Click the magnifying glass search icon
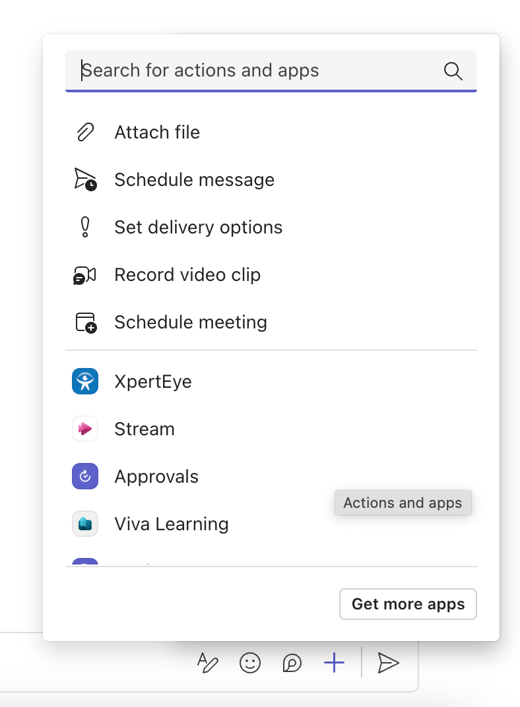The image size is (520, 707). pos(453,71)
